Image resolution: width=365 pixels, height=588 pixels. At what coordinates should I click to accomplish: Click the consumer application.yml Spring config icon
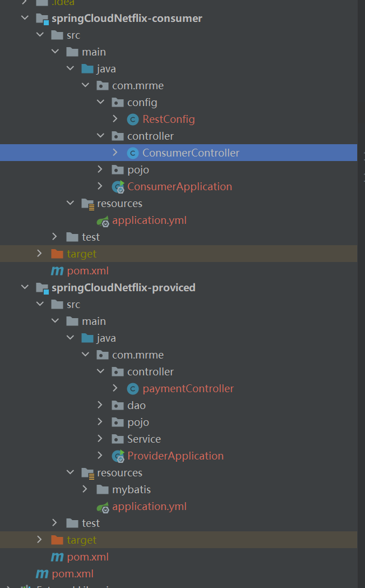coord(103,220)
